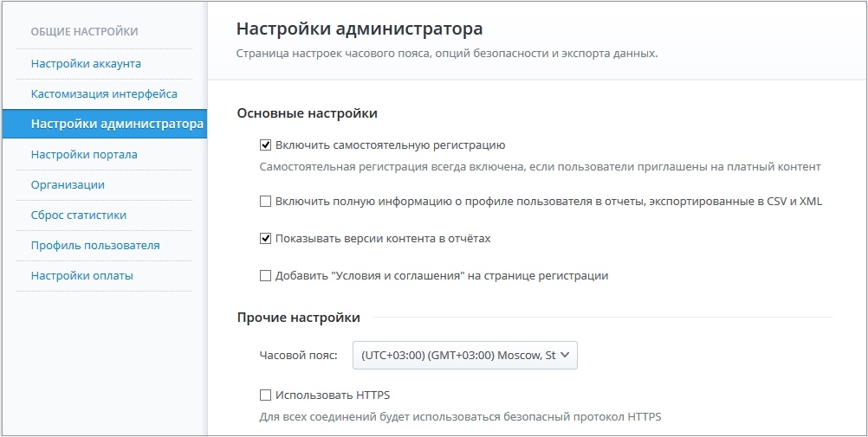Expand the Часовой пояс timezone dropdown
This screenshot has height=437, width=868.
point(465,355)
